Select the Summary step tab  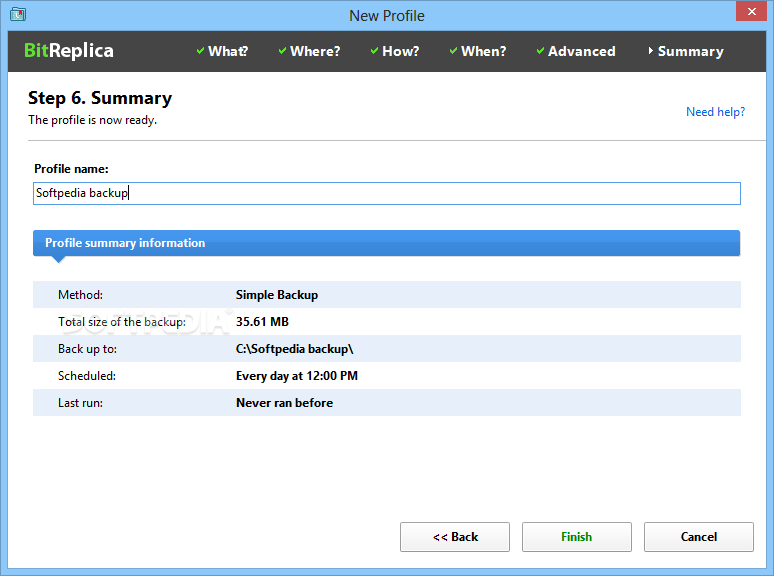point(686,51)
